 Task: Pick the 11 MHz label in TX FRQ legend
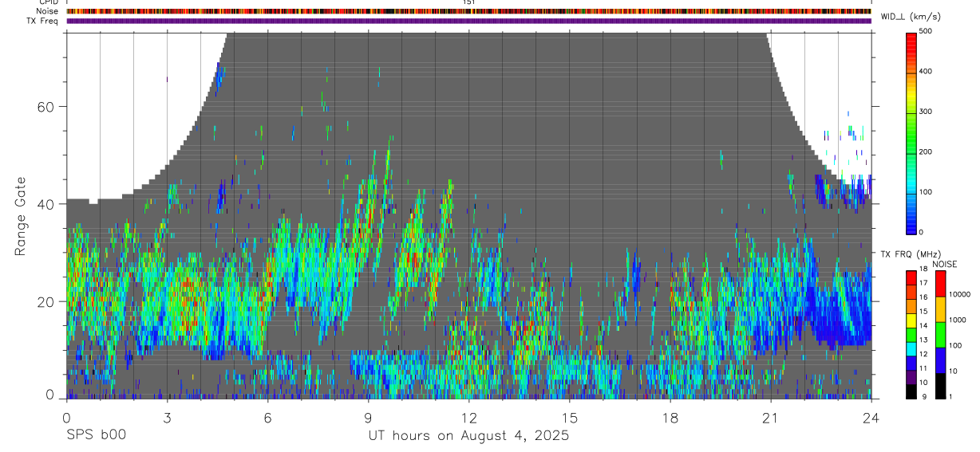924,368
